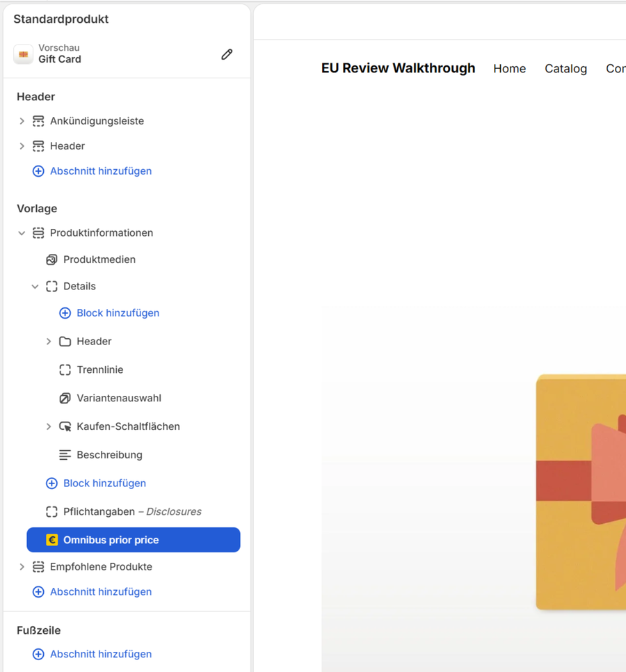The height and width of the screenshot is (672, 626).
Task: Click EU Review Walkthrough store title
Action: tap(398, 68)
